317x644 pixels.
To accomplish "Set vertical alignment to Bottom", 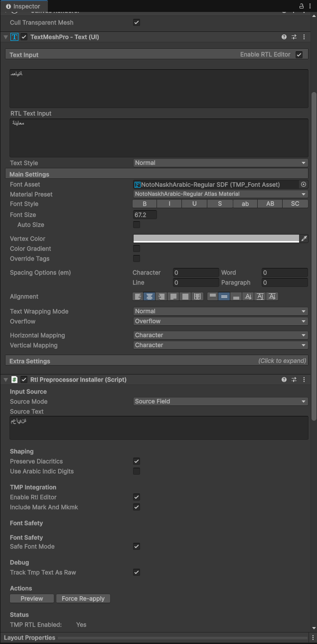I will click(x=236, y=296).
